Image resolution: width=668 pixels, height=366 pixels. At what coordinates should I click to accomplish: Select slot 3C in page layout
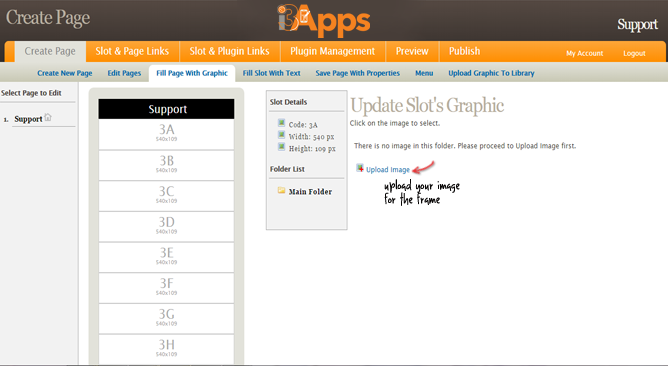(166, 196)
